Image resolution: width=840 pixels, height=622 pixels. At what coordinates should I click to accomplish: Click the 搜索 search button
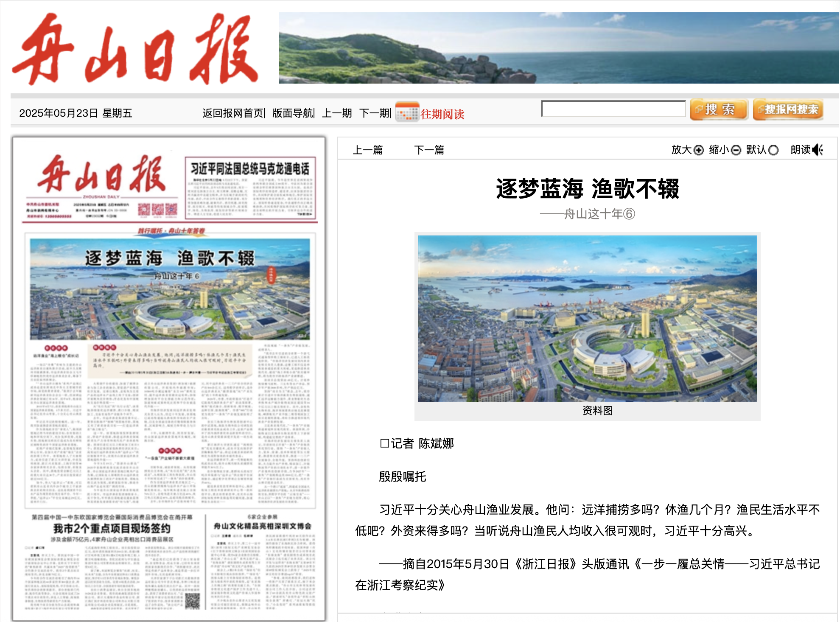pos(719,109)
